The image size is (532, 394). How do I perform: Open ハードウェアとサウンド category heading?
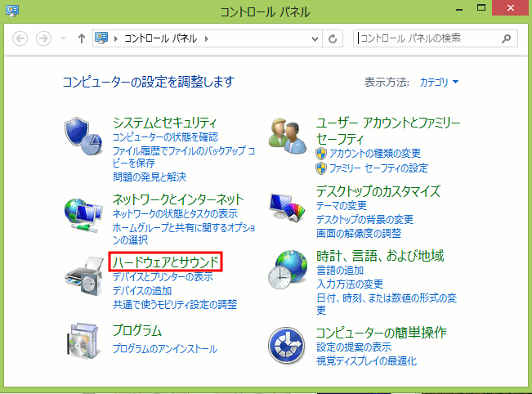coord(166,262)
